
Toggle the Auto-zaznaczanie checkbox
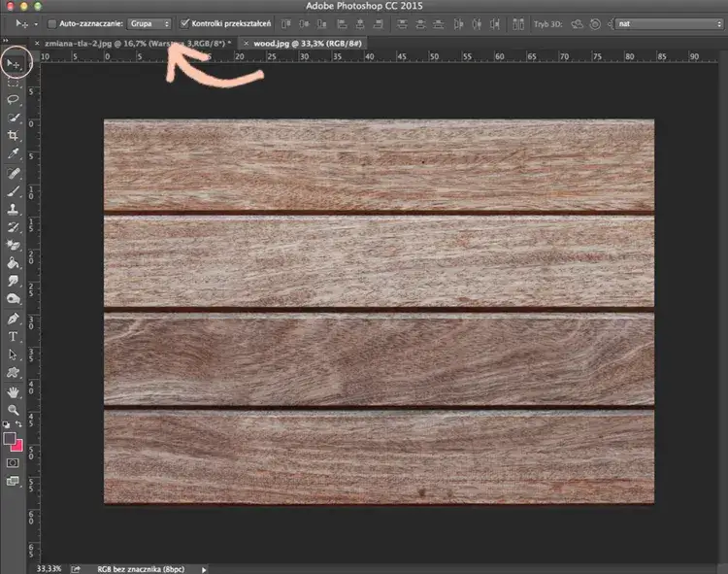pos(51,22)
